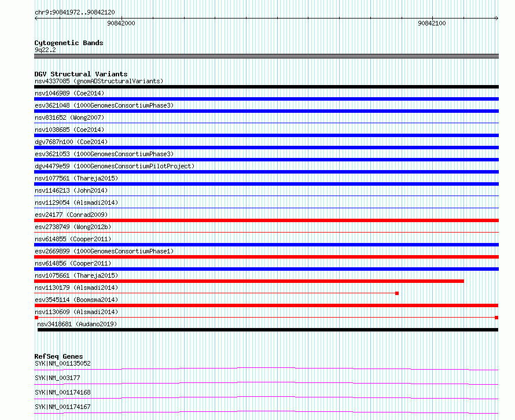Image resolution: width=515 pixels, height=420 pixels.
Task: Select the nsv1129054 (Alsmadi2014) label
Action: coord(76,202)
